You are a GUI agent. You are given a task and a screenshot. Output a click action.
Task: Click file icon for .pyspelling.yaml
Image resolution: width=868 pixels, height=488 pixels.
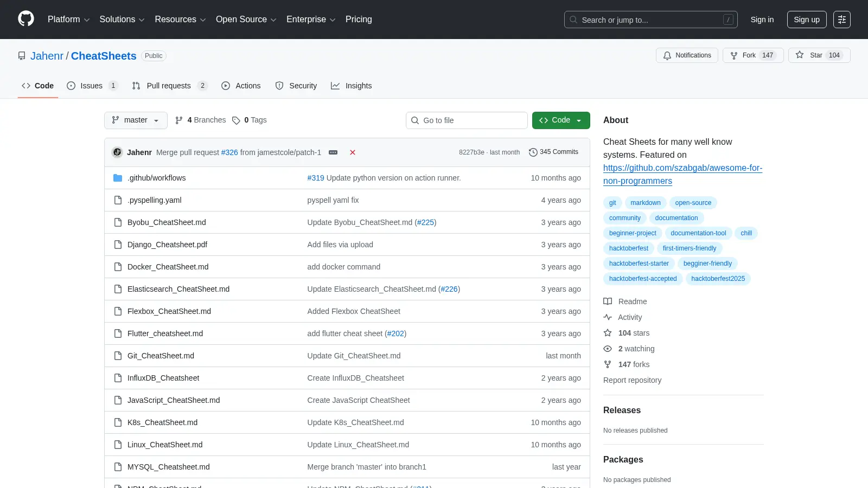[118, 200]
